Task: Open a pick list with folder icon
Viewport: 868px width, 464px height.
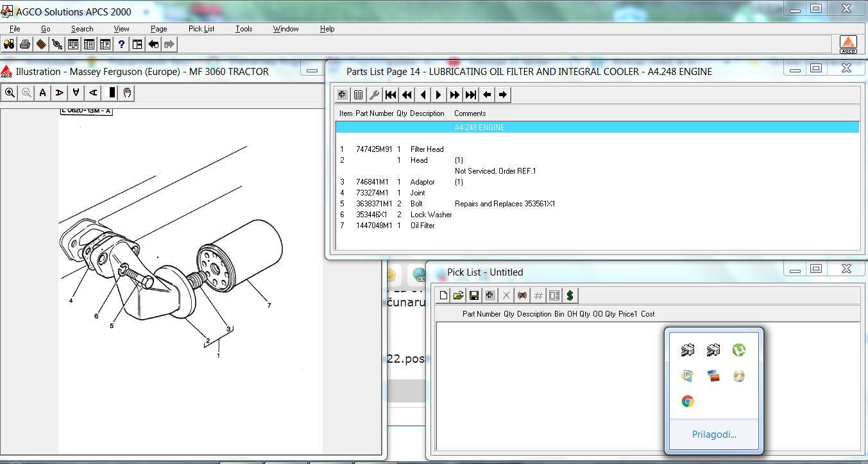Action: [459, 295]
